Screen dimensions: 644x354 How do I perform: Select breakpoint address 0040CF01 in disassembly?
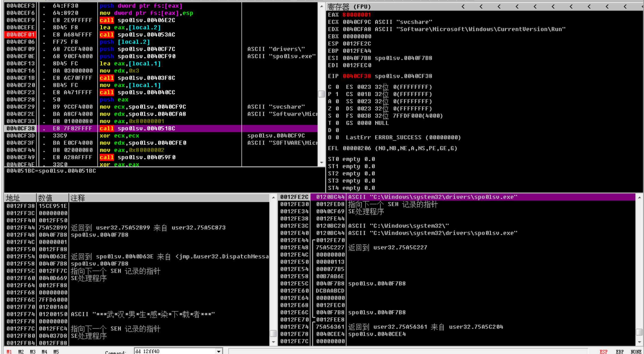20,35
